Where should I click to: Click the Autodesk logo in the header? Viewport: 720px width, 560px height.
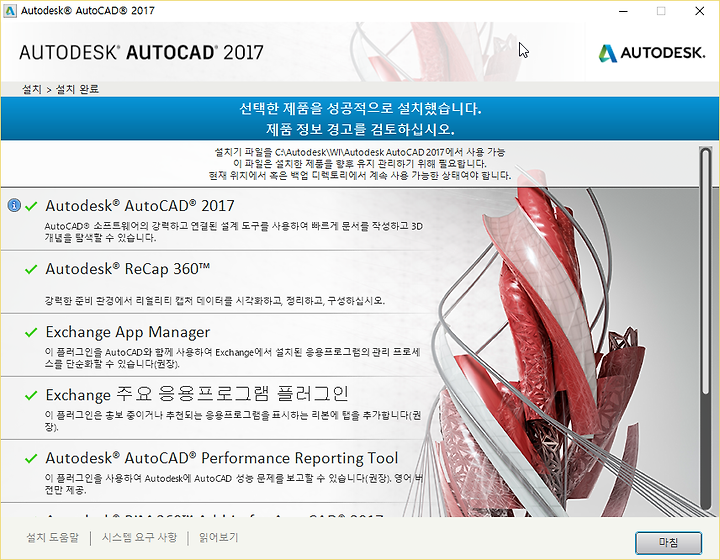click(x=652, y=53)
